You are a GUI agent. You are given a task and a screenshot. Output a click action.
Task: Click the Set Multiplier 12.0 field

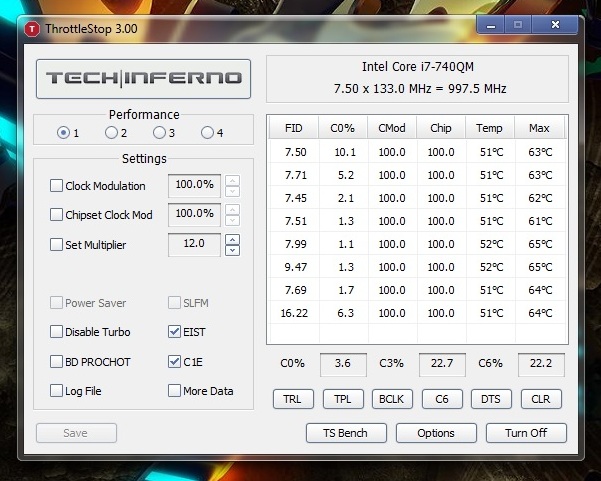tap(194, 244)
